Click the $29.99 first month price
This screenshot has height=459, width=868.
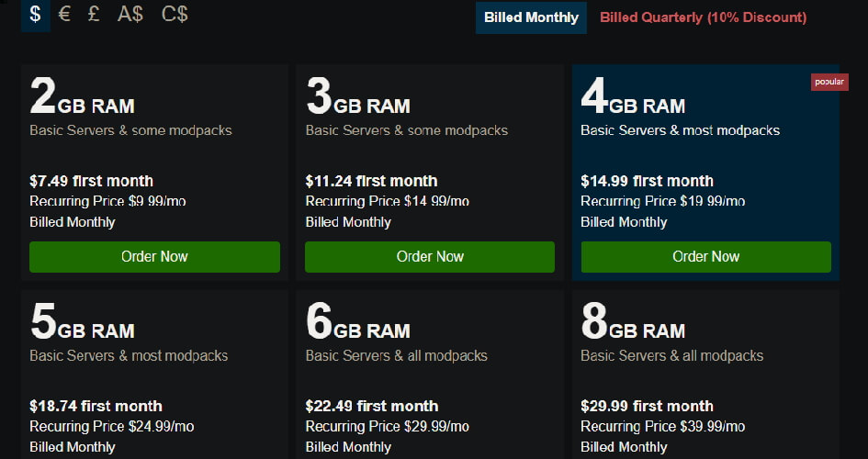coord(648,406)
